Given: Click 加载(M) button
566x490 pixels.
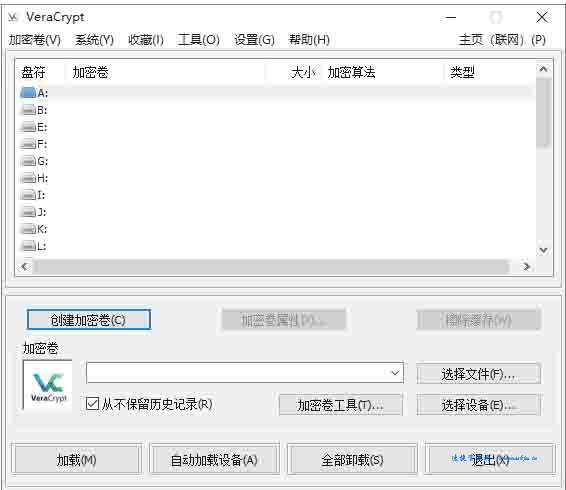Looking at the screenshot, I should (76, 459).
